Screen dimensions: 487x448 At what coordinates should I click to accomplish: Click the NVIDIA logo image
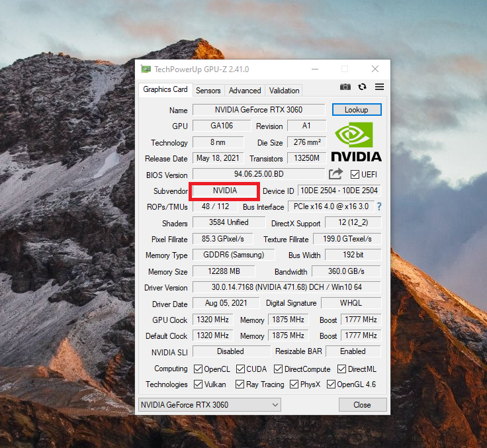[356, 142]
